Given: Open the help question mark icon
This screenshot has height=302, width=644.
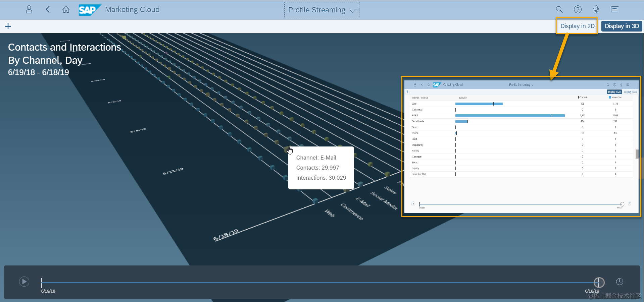Looking at the screenshot, I should tap(578, 10).
